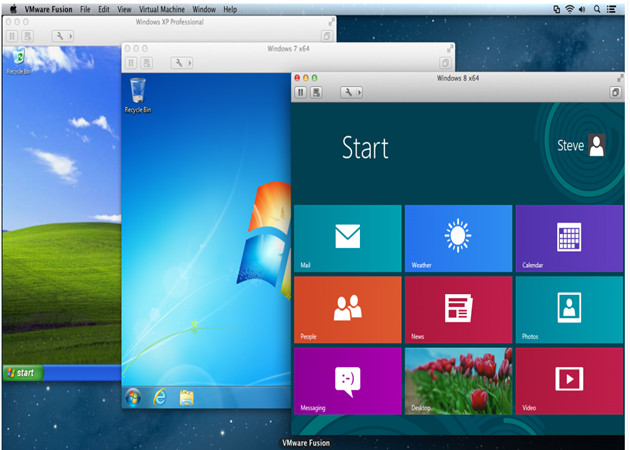Open the Windows 7 VM settings wrench dropdown

coord(182,62)
